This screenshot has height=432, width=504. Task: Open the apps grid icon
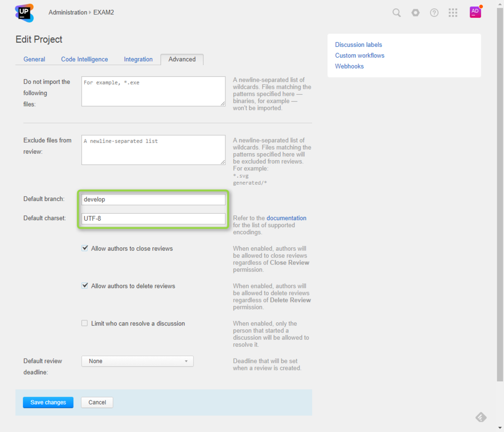click(453, 12)
